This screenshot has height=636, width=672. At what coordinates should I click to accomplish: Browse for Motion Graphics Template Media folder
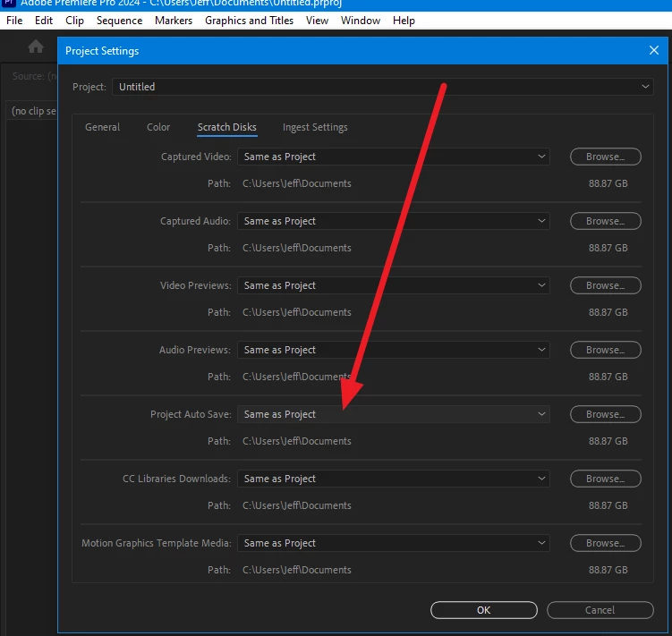tap(605, 543)
